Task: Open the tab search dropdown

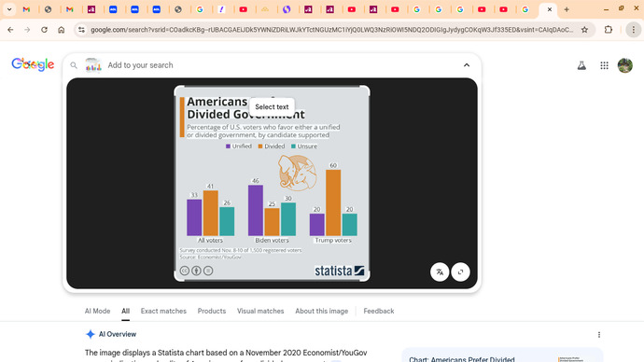Action: (x=9, y=9)
